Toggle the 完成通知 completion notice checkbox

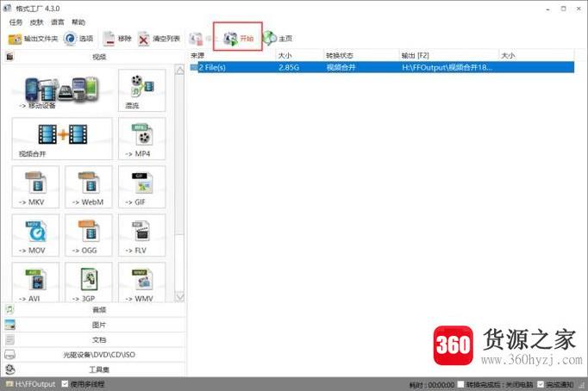541,384
